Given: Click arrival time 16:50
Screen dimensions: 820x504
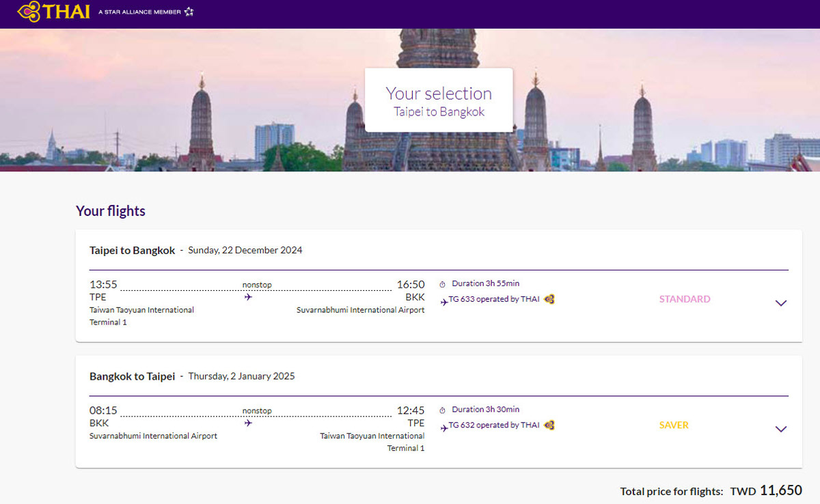Looking at the screenshot, I should tap(411, 284).
